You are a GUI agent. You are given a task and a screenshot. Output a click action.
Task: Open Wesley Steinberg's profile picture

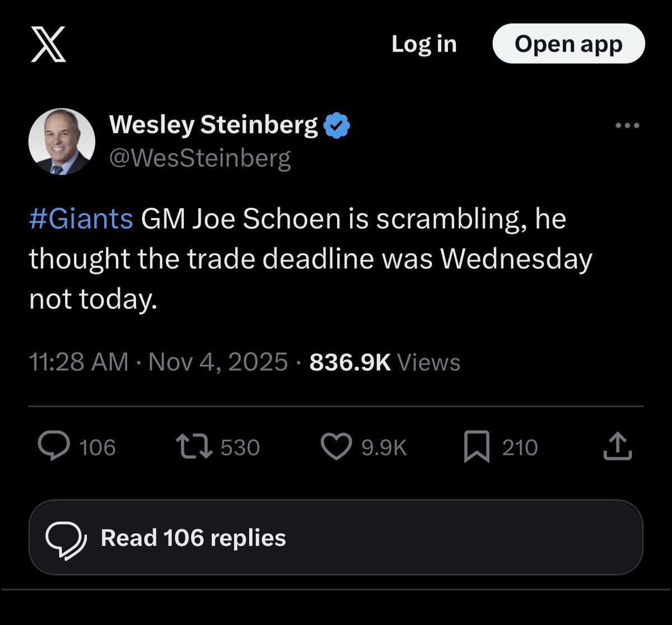pos(62,142)
